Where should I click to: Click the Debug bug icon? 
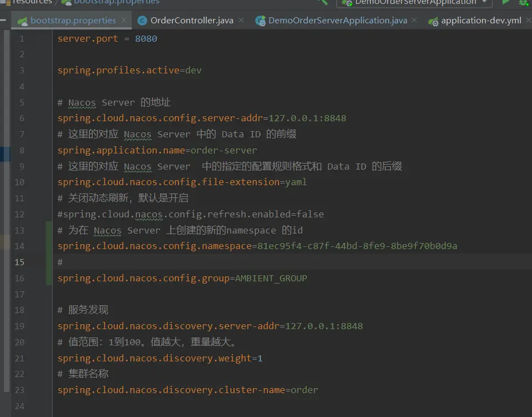524,2
